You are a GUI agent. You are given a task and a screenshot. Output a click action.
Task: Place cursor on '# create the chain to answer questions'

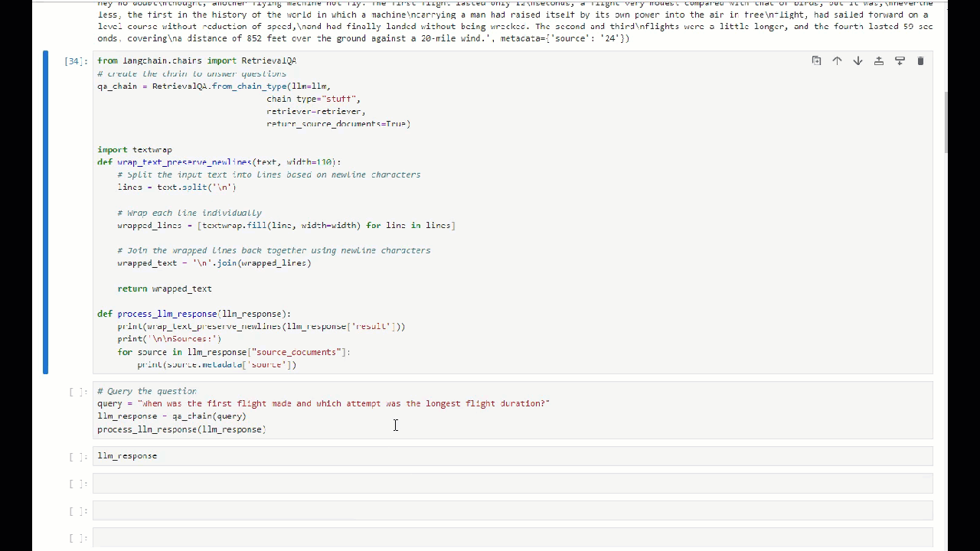click(192, 73)
